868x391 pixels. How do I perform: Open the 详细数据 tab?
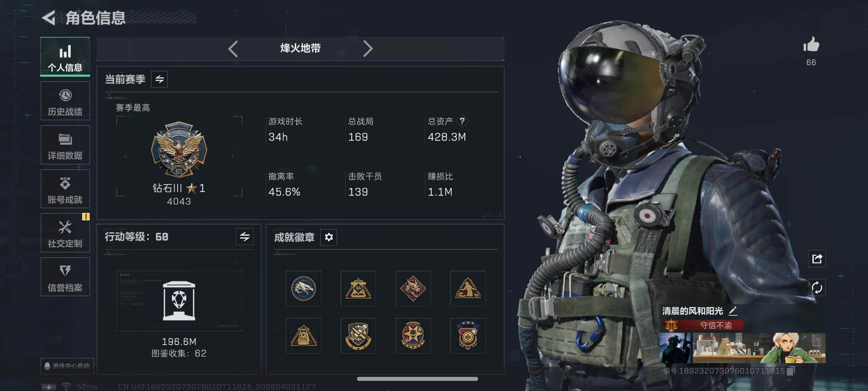point(65,145)
